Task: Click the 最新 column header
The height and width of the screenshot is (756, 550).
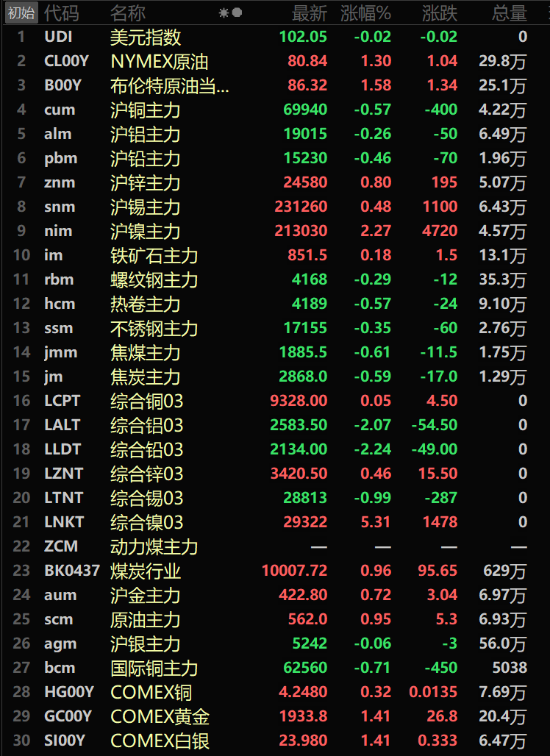Action: [309, 13]
